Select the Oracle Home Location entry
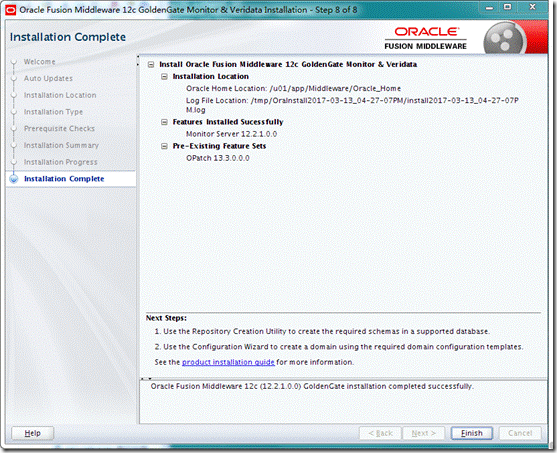557x453 pixels. (x=293, y=88)
